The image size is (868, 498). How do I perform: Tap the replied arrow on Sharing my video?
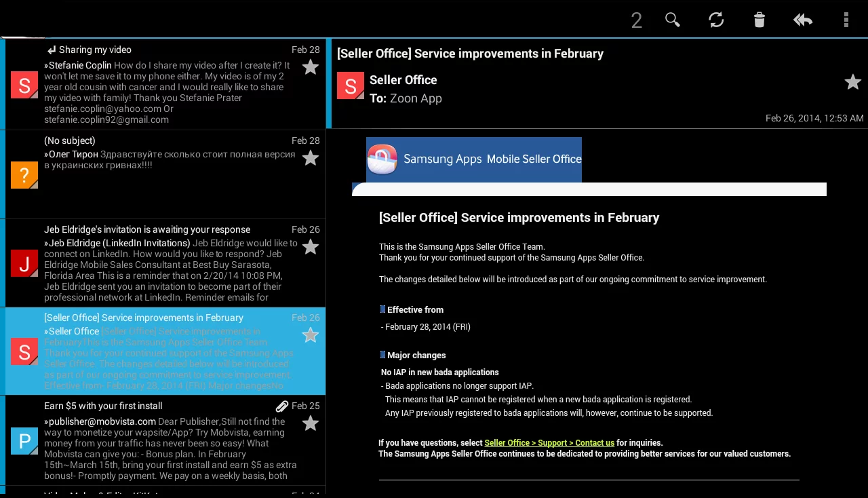[52, 50]
